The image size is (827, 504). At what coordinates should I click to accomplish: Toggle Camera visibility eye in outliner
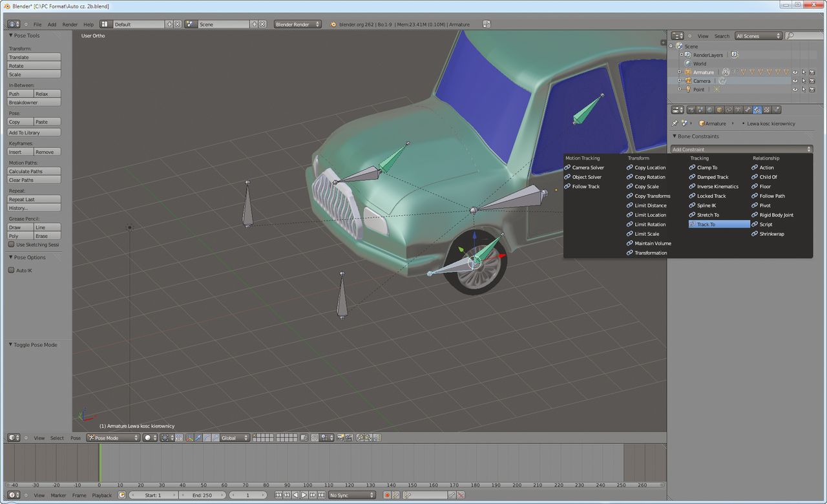[x=795, y=81]
